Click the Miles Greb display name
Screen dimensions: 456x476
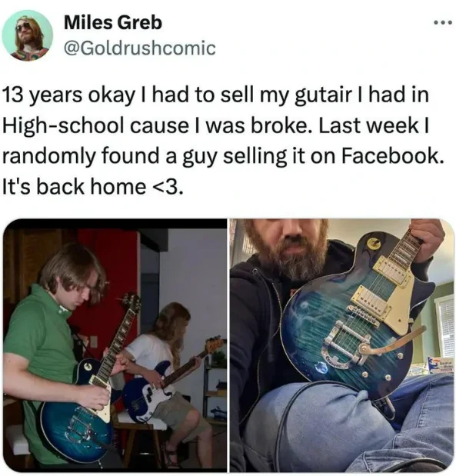(113, 23)
